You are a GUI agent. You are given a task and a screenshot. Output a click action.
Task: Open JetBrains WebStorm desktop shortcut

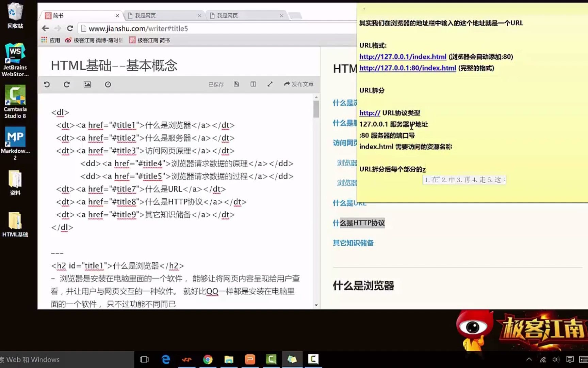coord(15,60)
